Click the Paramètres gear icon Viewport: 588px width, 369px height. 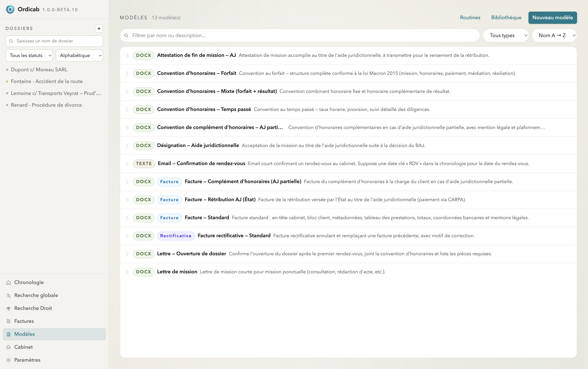(9, 360)
